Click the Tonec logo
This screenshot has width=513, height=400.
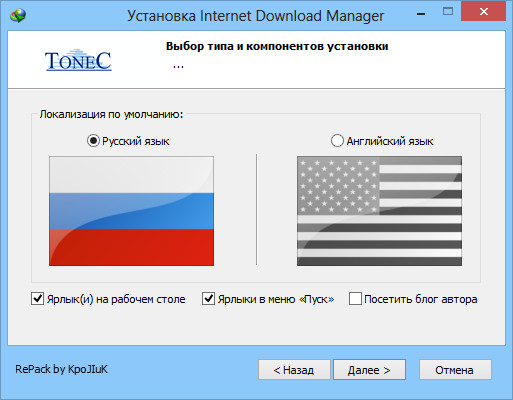tap(78, 60)
